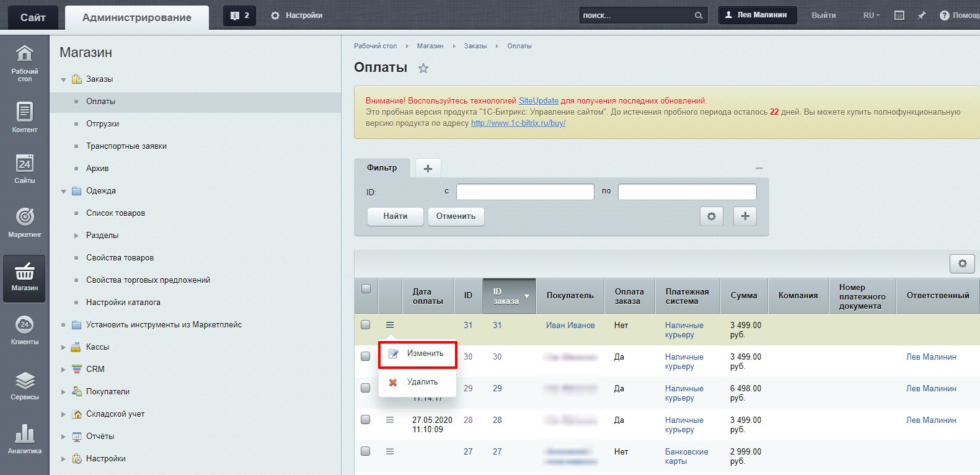The image size is (980, 475).
Task: Click the search magnifier icon in top bar
Action: point(699,16)
